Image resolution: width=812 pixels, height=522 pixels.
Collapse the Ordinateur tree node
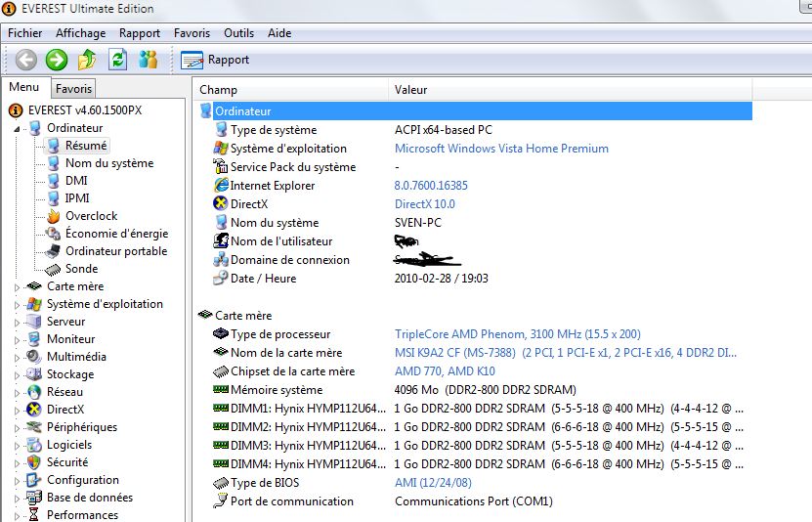point(17,128)
